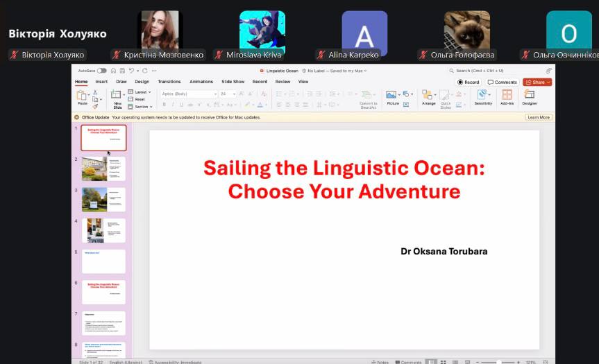
Task: Insert a Picture from the ribbon
Action: pos(392,96)
